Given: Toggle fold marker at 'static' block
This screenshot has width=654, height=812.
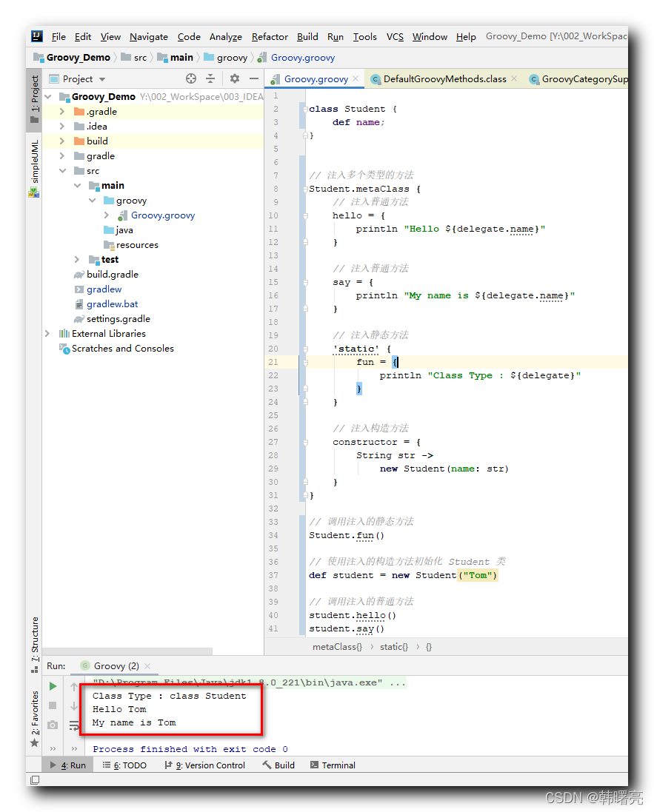Looking at the screenshot, I should point(306,349).
